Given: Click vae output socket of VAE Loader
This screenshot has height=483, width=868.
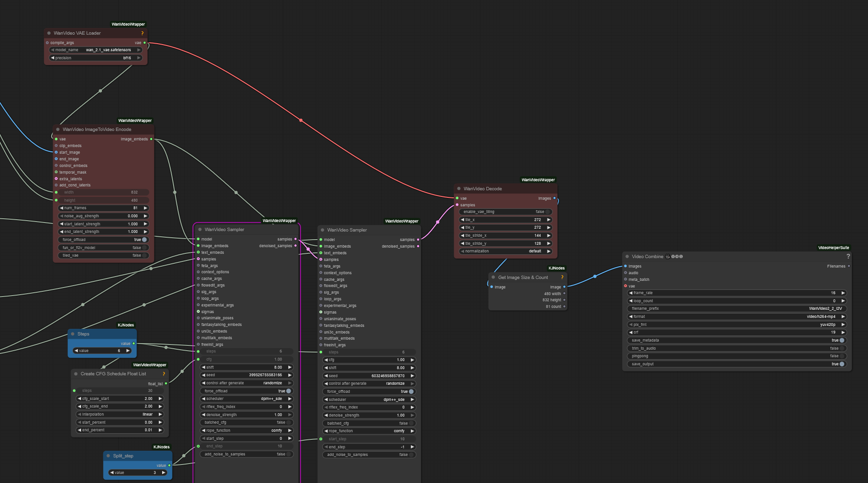Looking at the screenshot, I should pos(145,43).
